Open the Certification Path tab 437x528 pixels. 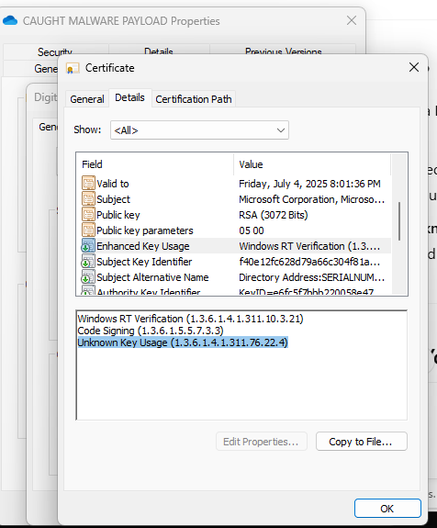click(x=194, y=99)
